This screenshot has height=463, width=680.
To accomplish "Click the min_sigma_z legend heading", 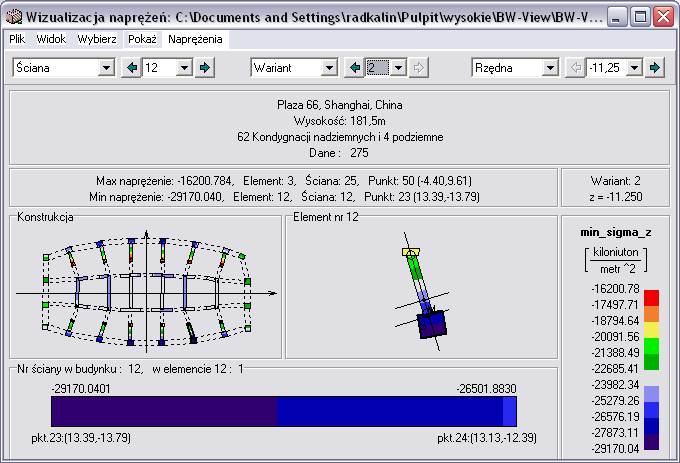I will click(616, 232).
